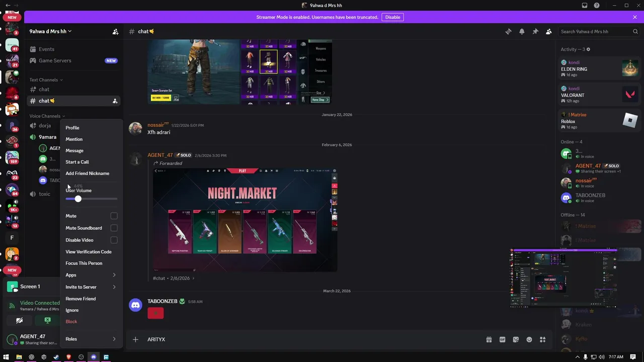
Task: Click the Video Connected signal icon
Action: 12,305
